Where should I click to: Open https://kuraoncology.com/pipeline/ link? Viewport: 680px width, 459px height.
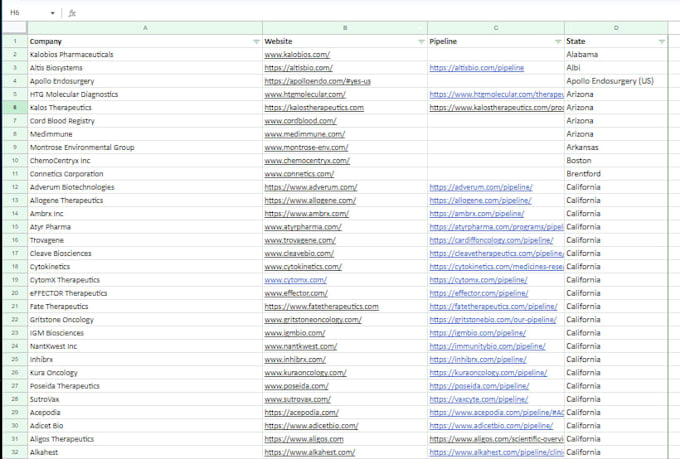click(488, 373)
